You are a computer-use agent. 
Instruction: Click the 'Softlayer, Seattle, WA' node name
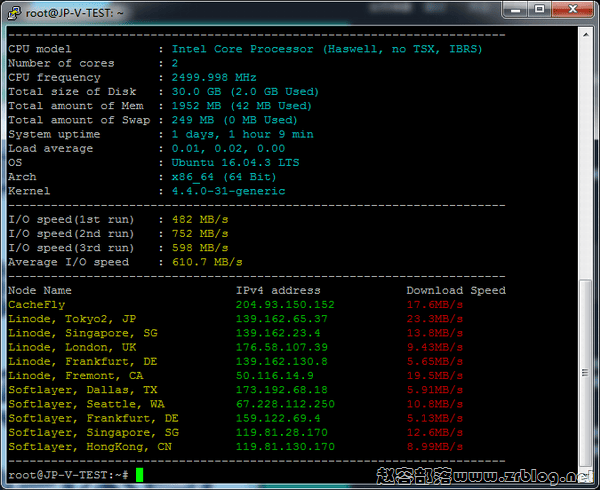pos(86,404)
